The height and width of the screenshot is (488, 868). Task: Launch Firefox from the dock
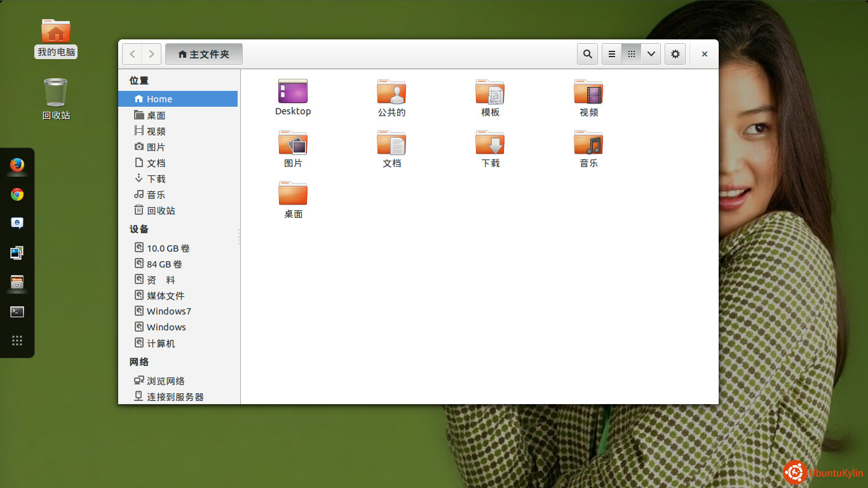pos(17,165)
